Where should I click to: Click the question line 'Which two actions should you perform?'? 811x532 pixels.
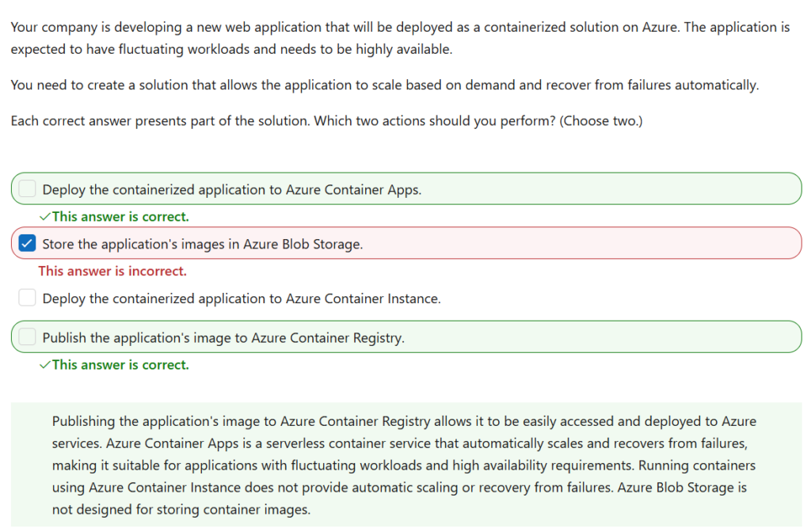point(435,121)
